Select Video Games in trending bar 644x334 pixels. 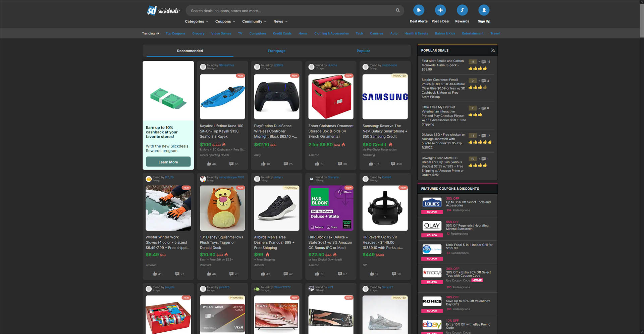221,34
